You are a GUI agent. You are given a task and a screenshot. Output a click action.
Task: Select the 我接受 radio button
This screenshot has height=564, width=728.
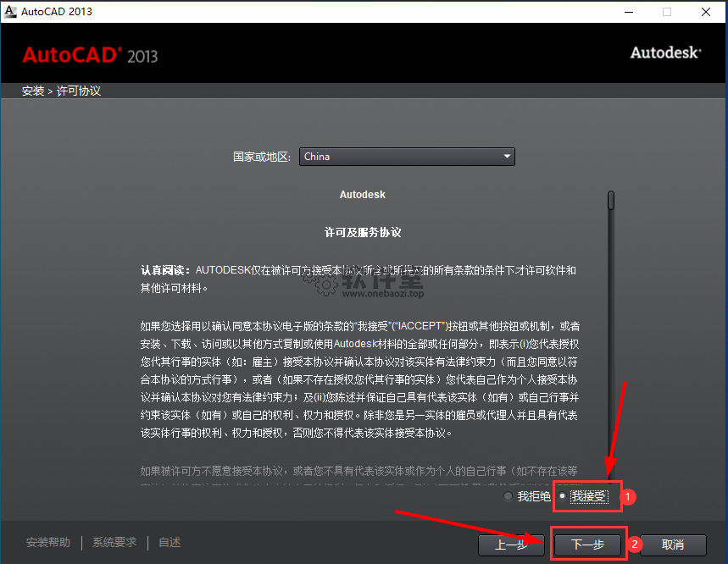(x=562, y=496)
